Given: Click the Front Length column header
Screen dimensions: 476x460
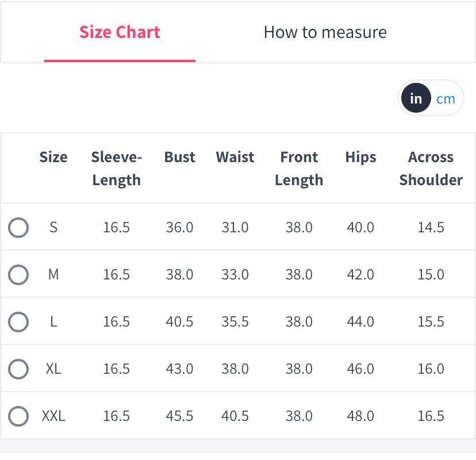Looking at the screenshot, I should 299,168.
